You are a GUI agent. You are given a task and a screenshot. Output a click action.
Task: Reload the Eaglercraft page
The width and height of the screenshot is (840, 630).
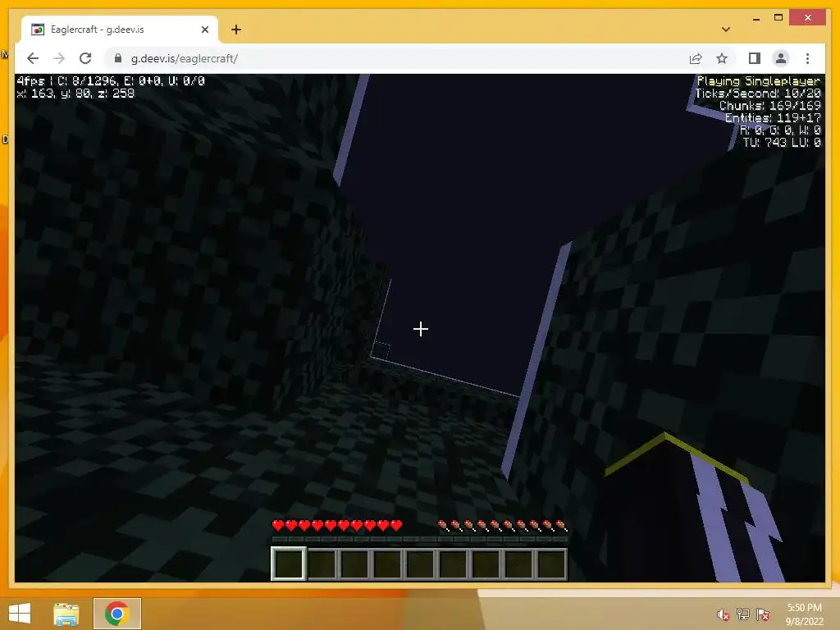tap(85, 58)
